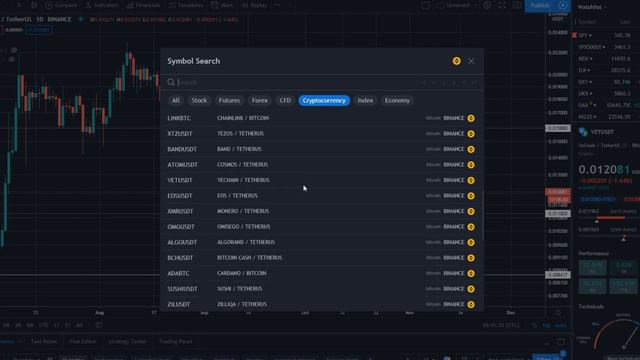Select the All filter chip
Screen dimensions: 640x360
[176, 100]
